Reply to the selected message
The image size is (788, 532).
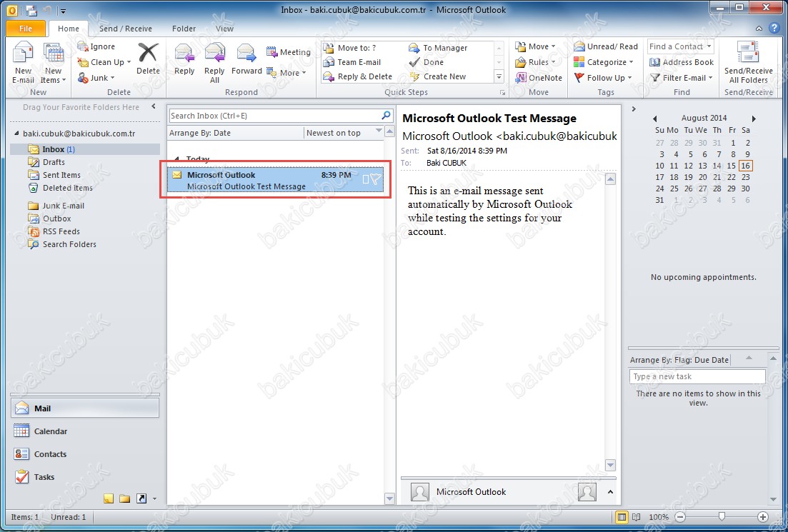pyautogui.click(x=184, y=59)
